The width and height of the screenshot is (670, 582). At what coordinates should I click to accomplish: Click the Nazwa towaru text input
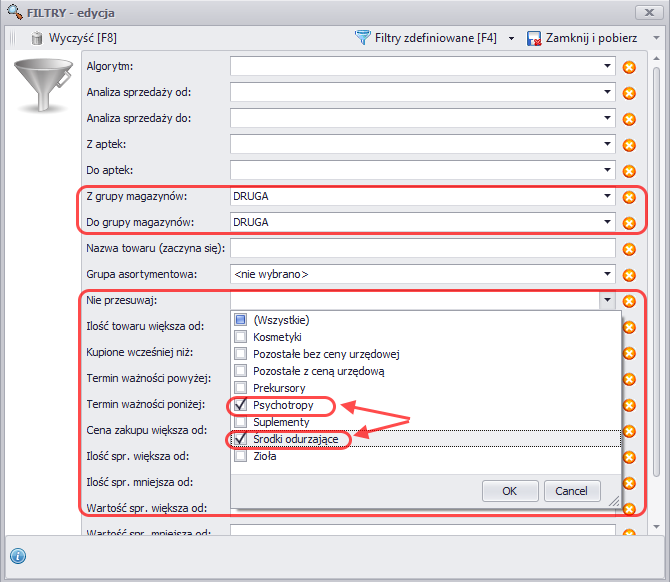[x=422, y=248]
